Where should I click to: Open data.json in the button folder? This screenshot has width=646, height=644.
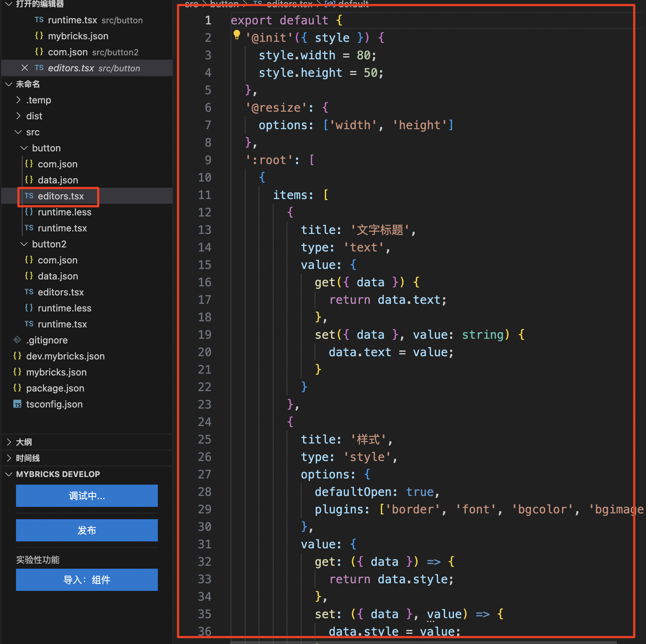(x=87, y=180)
